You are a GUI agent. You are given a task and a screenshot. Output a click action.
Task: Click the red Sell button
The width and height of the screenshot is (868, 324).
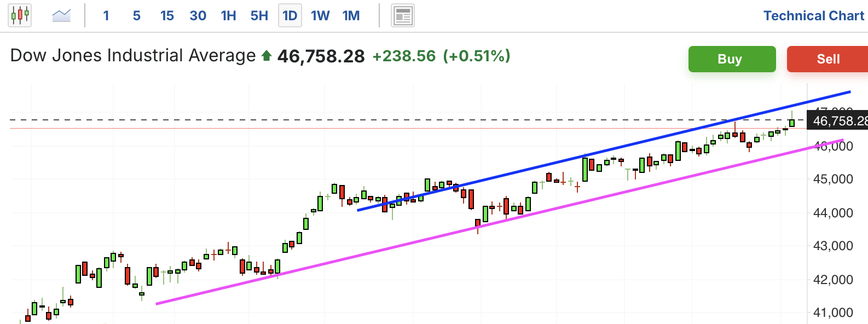pyautogui.click(x=828, y=59)
